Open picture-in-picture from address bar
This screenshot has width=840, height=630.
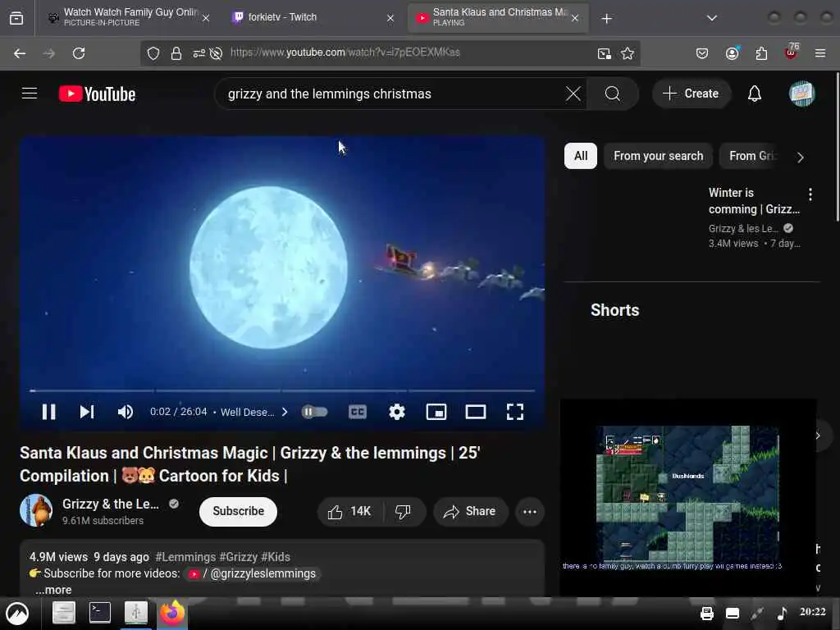(605, 53)
